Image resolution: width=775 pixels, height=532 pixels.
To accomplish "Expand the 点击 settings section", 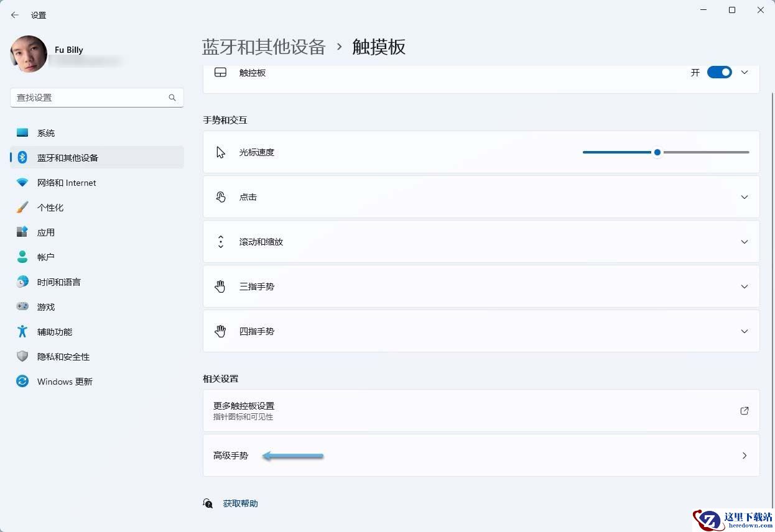I will point(481,197).
